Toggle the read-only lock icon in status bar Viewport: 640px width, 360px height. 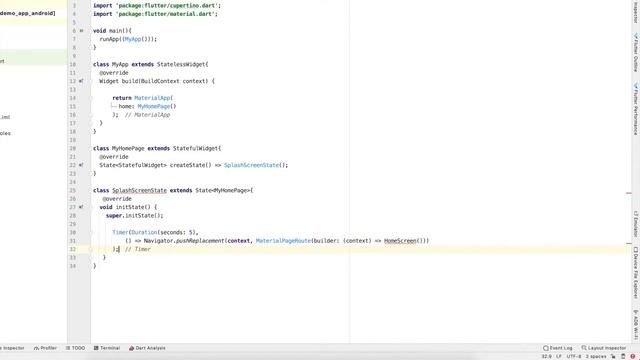tap(613, 356)
